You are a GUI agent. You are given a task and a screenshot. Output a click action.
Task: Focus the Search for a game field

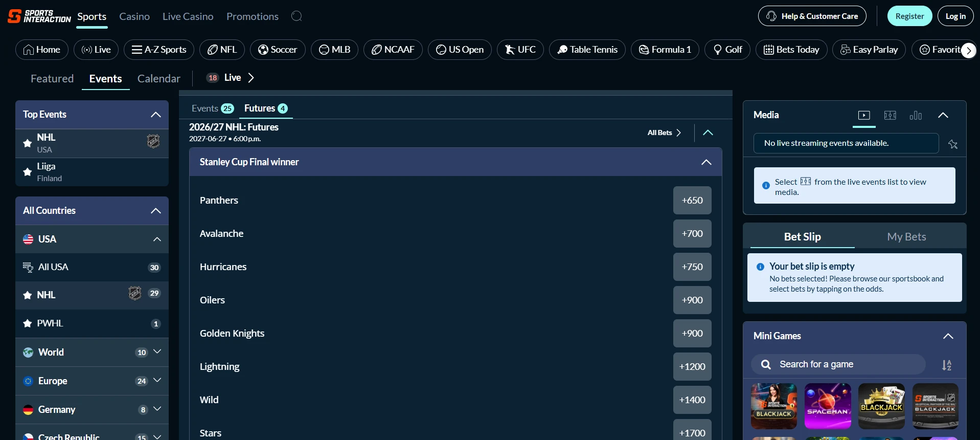pos(838,364)
